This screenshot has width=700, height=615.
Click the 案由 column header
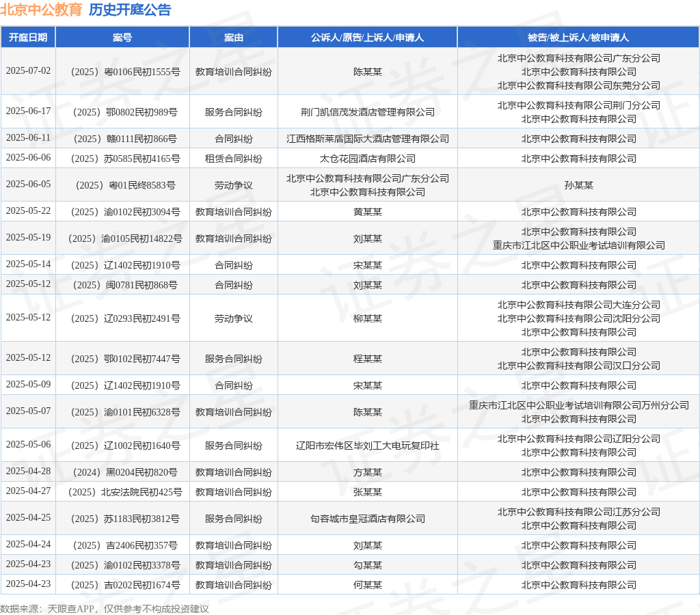[x=234, y=38]
